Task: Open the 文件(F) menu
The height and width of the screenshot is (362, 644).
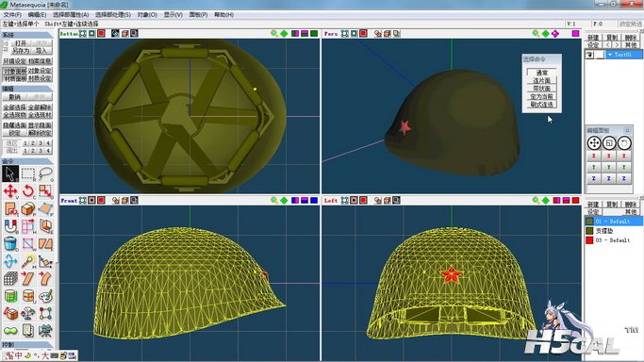Action: pos(12,15)
